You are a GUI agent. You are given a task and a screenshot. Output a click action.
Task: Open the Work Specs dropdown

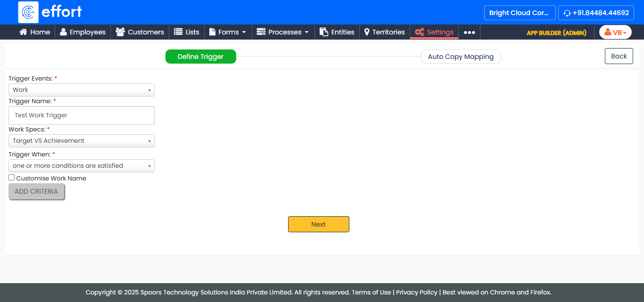point(81,141)
